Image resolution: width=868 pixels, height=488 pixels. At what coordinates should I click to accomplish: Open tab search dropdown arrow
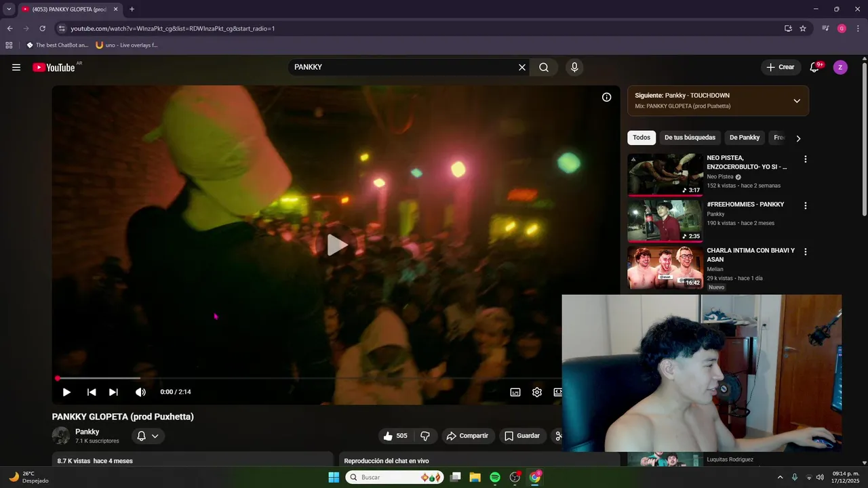tap(9, 9)
